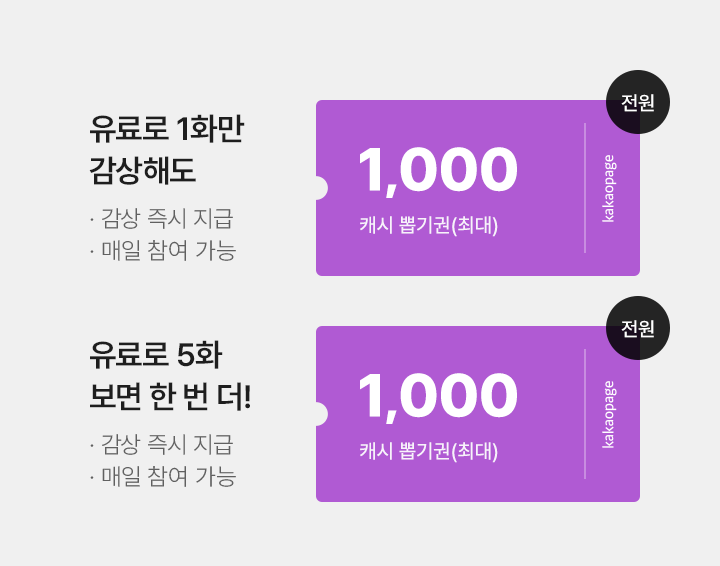Click the 유료로 5화 보면 한 번 더! heading
Image resolution: width=720 pixels, height=566 pixels.
[x=170, y=375]
